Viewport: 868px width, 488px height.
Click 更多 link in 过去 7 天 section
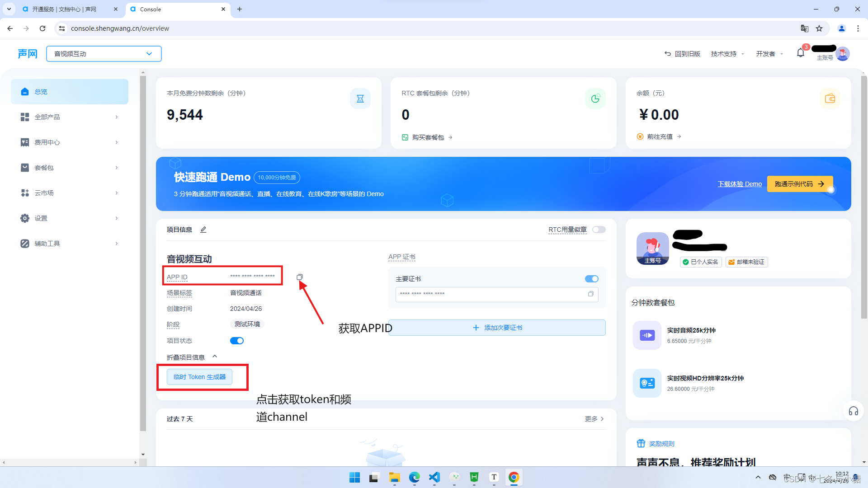594,419
